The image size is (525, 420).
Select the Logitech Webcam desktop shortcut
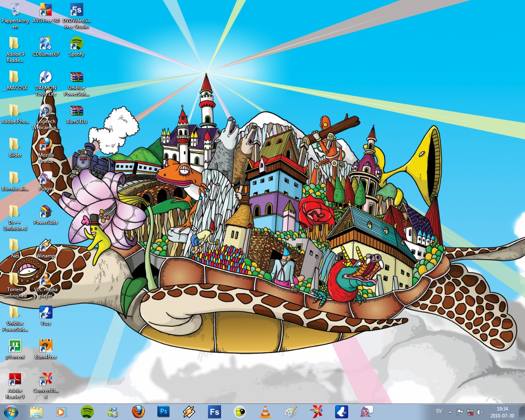[x=46, y=111]
